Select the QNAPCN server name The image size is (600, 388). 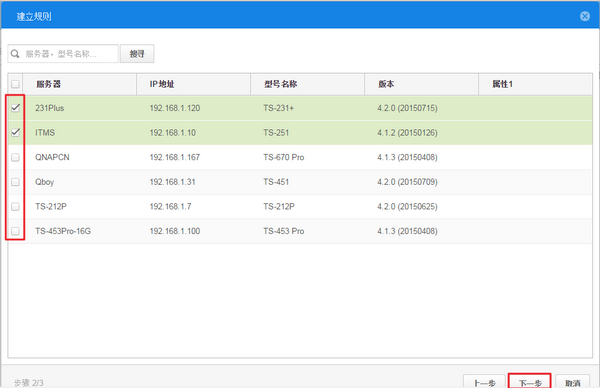pos(52,157)
